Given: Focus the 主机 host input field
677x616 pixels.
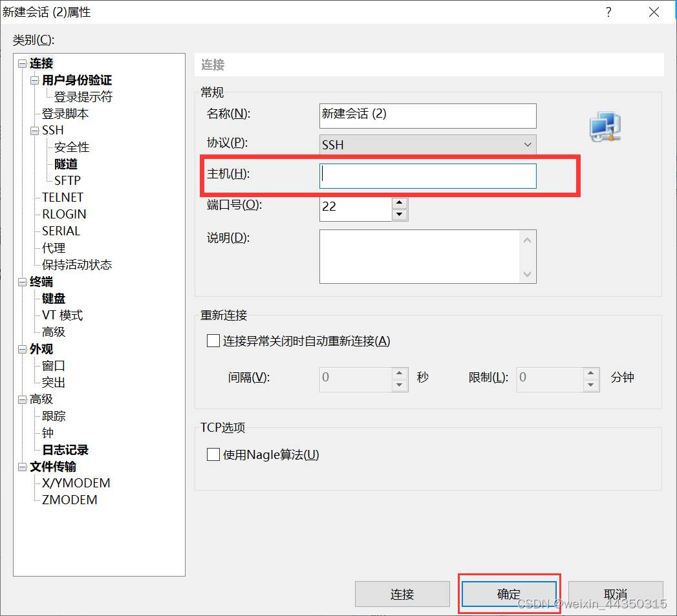Looking at the screenshot, I should click(x=428, y=176).
